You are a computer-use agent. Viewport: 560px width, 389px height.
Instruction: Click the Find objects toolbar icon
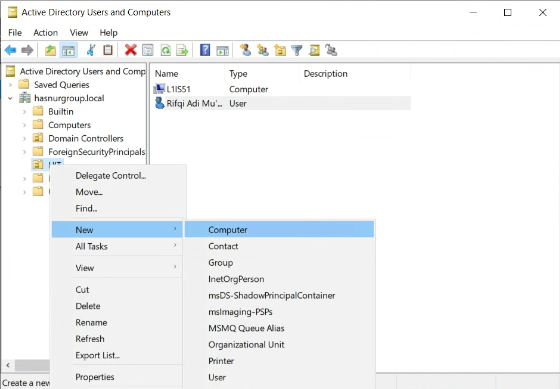[314, 50]
